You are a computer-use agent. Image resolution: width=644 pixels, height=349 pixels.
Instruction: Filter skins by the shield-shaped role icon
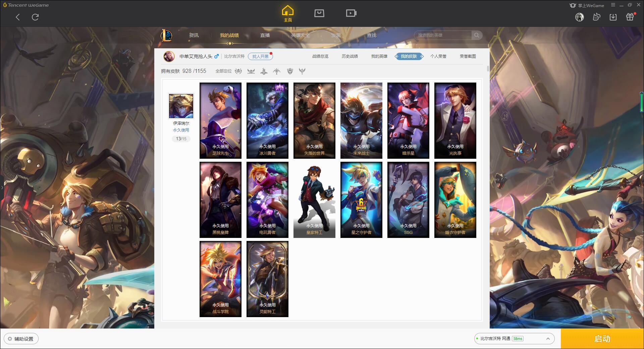[290, 71]
